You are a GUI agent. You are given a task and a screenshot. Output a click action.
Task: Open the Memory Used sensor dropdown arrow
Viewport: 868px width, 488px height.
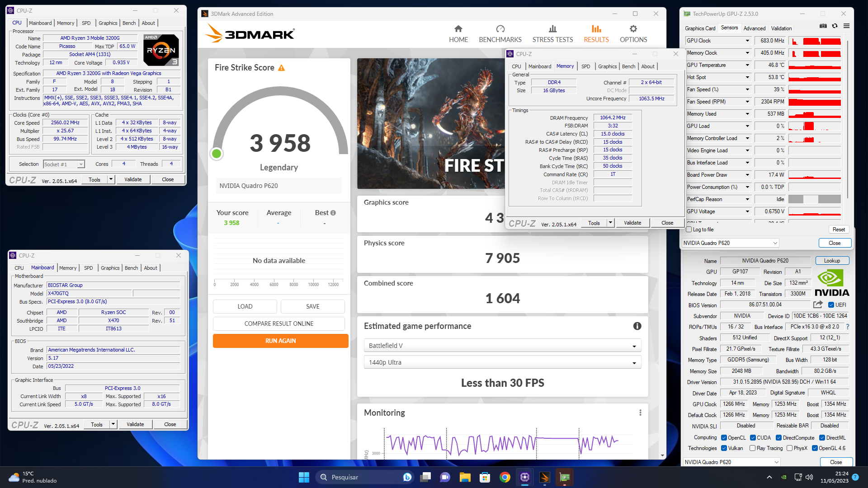coord(747,114)
